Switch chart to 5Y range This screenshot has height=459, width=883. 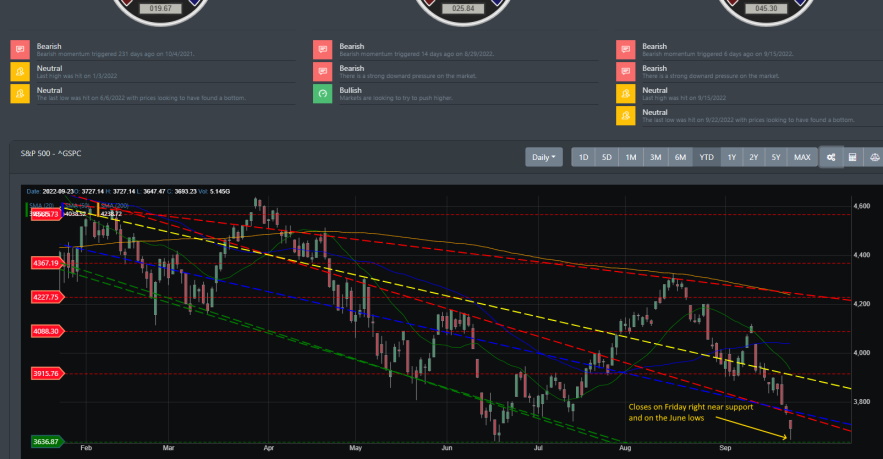point(775,157)
